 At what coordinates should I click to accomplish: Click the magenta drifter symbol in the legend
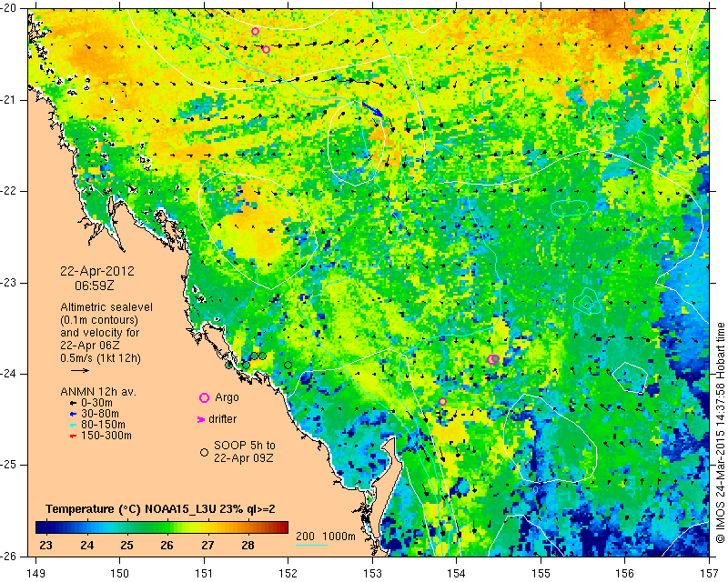coord(201,419)
